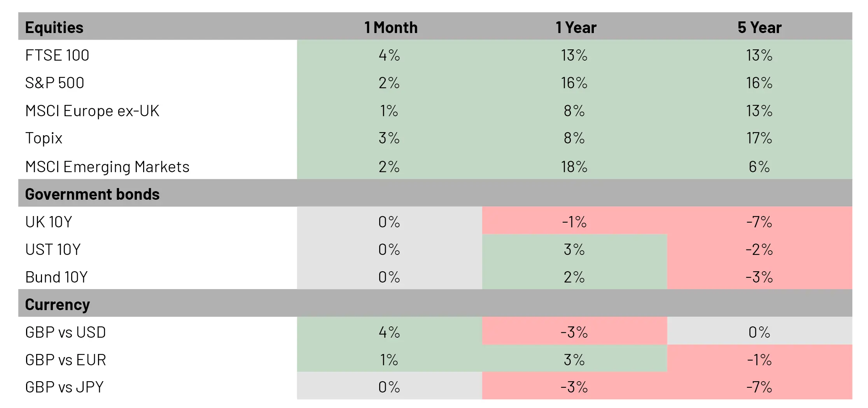Select MSCI Emerging Markets 1 Year 18% value
The image size is (868, 408).
pyautogui.click(x=574, y=167)
